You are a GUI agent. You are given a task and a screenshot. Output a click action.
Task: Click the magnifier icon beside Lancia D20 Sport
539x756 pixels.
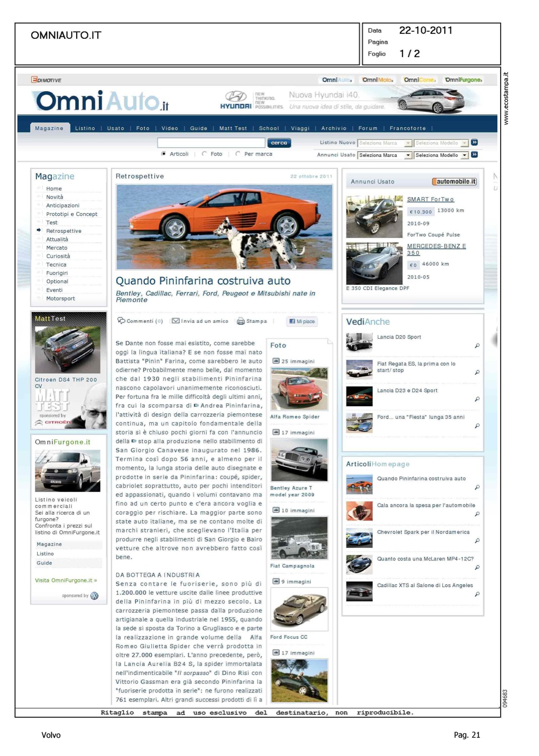[477, 346]
